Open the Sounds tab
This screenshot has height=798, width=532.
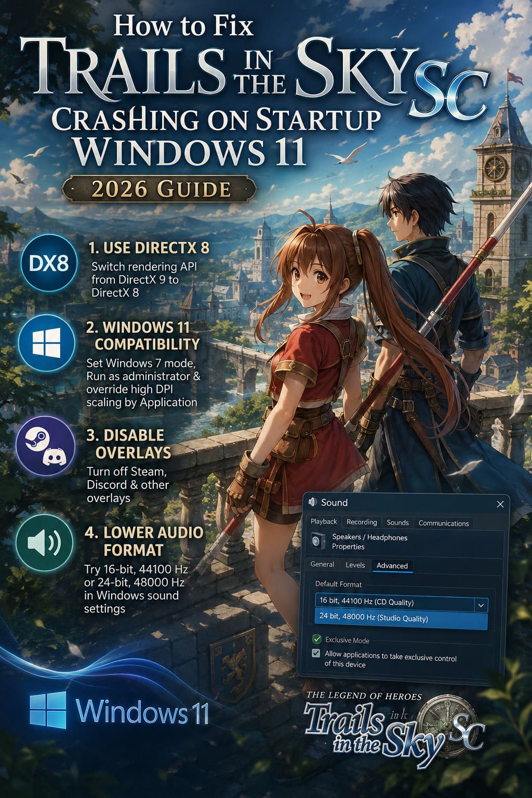pyautogui.click(x=397, y=523)
